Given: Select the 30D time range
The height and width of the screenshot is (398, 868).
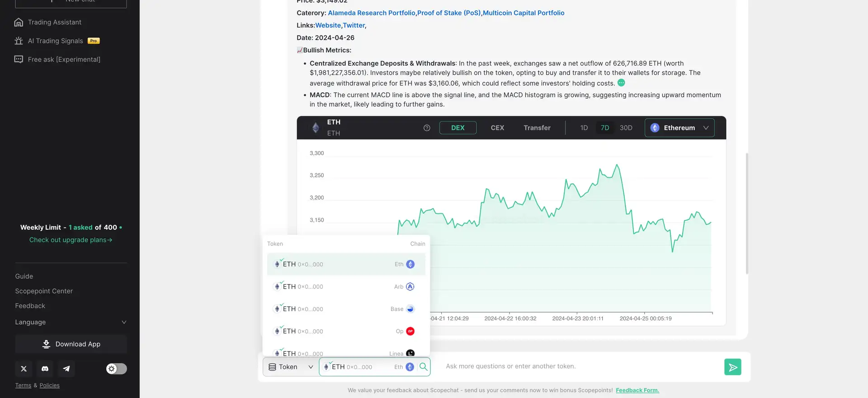Looking at the screenshot, I should click(626, 128).
